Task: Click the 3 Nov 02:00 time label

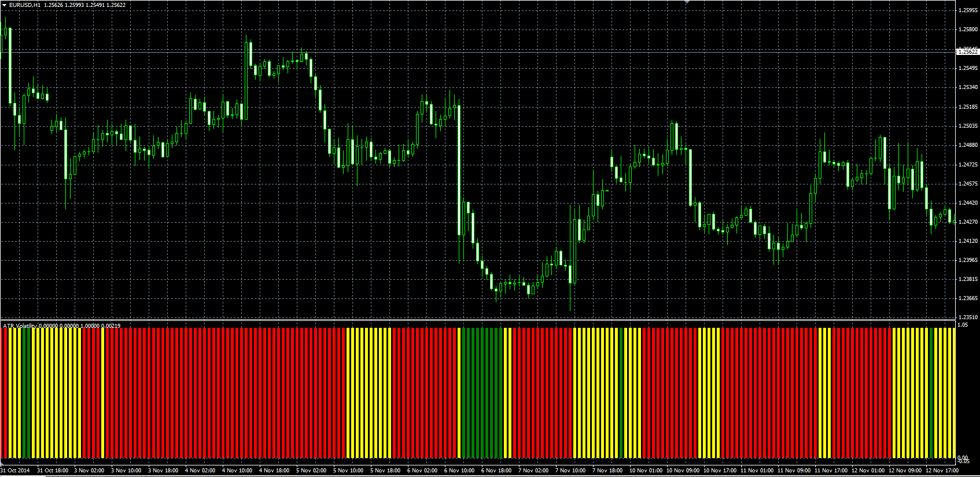Action: click(x=90, y=471)
